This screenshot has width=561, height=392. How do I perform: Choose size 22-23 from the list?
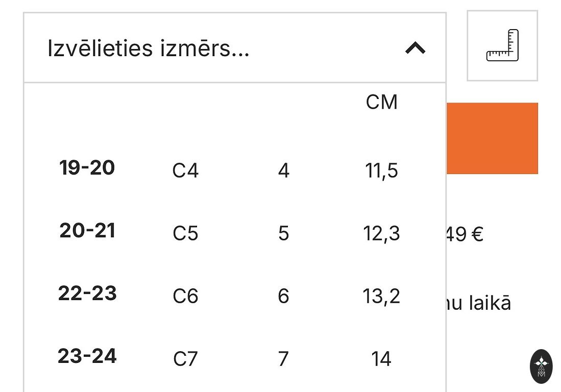click(x=87, y=293)
